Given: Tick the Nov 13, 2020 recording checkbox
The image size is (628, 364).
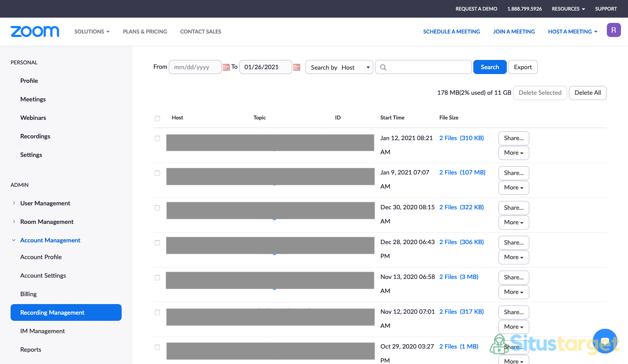Looking at the screenshot, I should pyautogui.click(x=157, y=278).
